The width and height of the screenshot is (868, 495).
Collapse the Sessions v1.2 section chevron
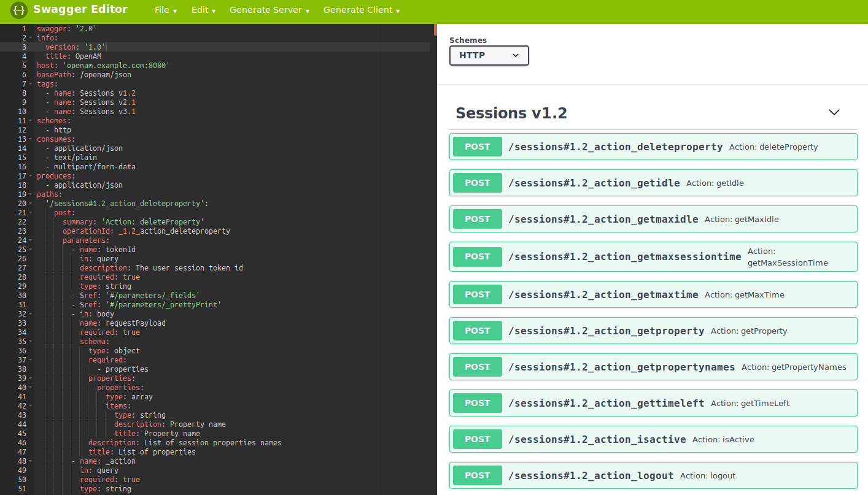[834, 112]
